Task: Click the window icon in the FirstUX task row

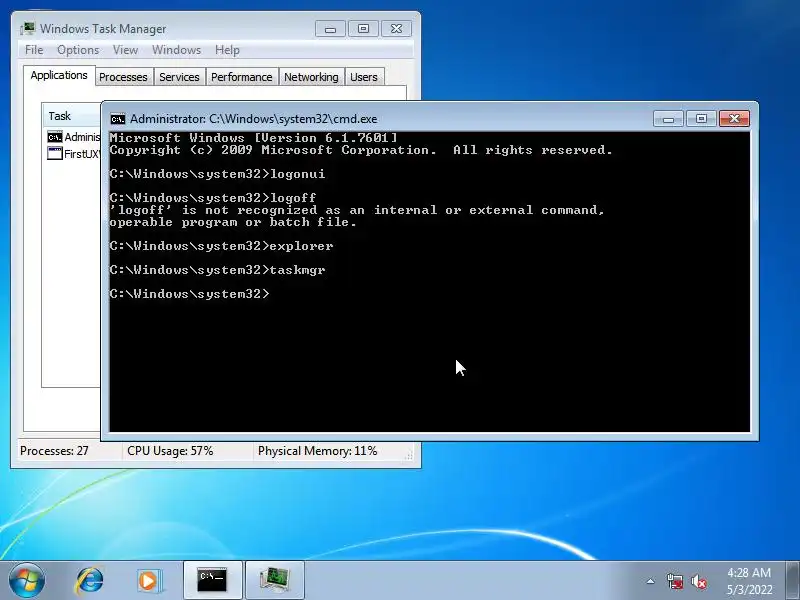Action: (55, 154)
